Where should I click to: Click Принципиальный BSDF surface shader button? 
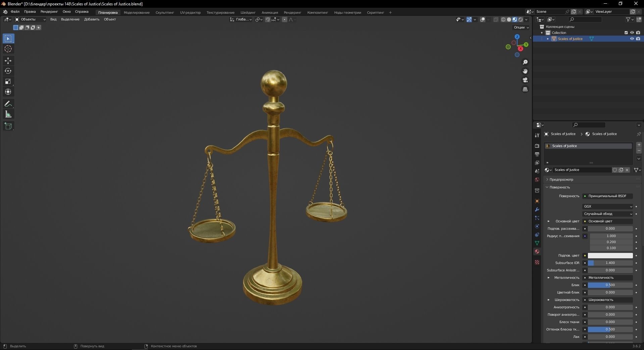coord(608,196)
